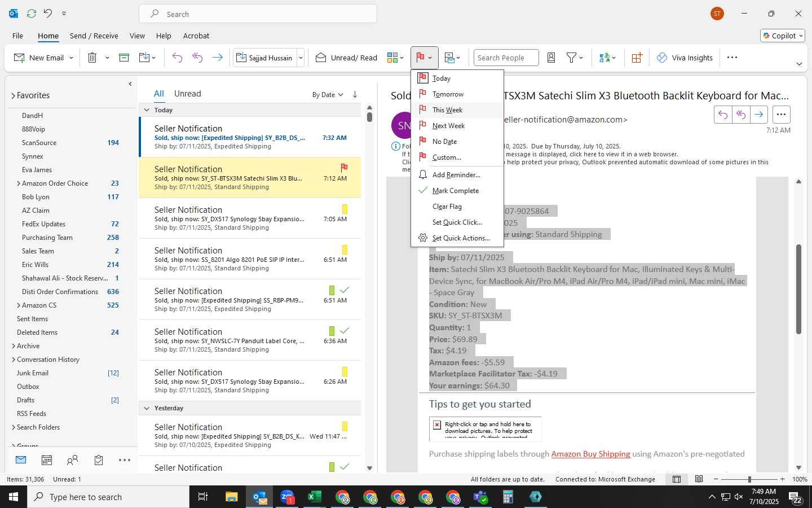Click the Forward arrow in ribbon
The height and width of the screenshot is (508, 812).
pos(217,58)
